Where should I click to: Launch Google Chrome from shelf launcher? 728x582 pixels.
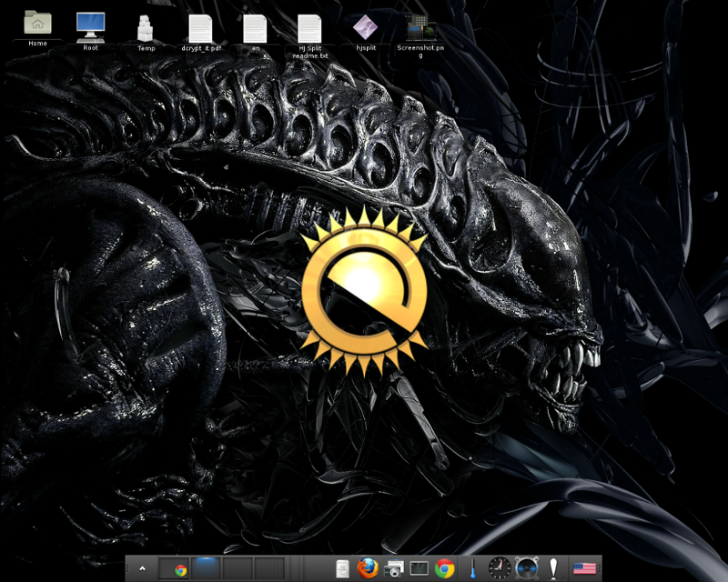(x=444, y=568)
